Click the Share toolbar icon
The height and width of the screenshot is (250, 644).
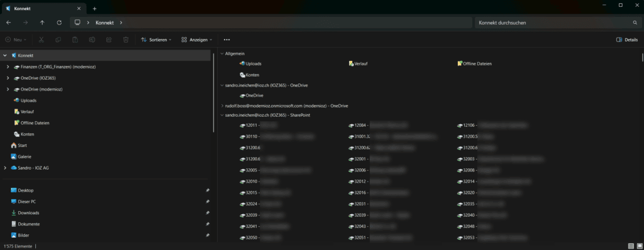pyautogui.click(x=109, y=40)
